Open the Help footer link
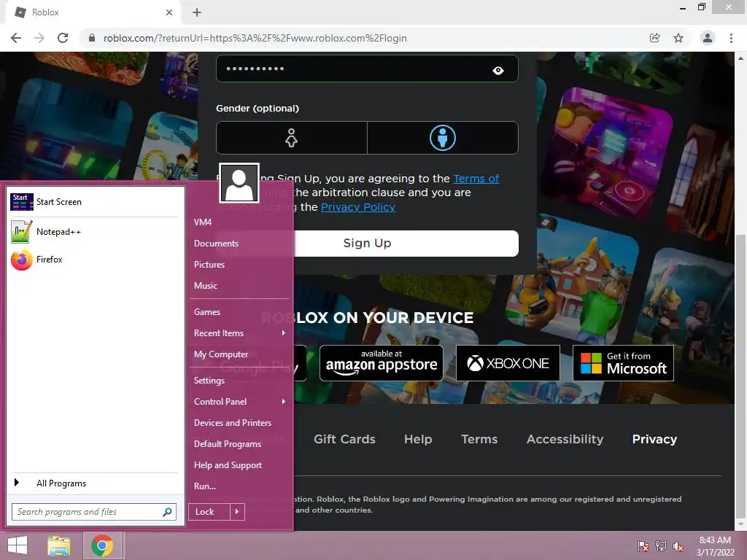Image resolution: width=747 pixels, height=560 pixels. pyautogui.click(x=418, y=439)
